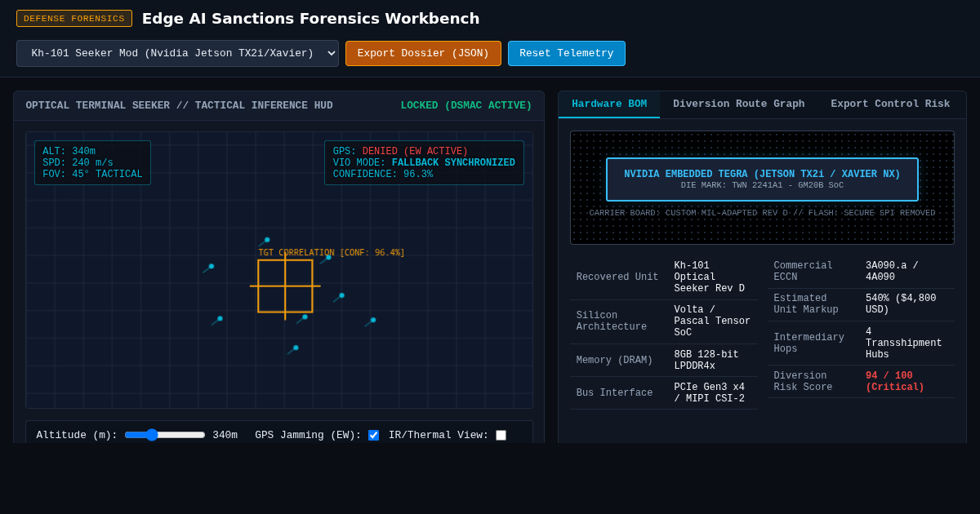Click Recovered Unit row label
Viewport: 980px width, 514px height.
coord(617,277)
